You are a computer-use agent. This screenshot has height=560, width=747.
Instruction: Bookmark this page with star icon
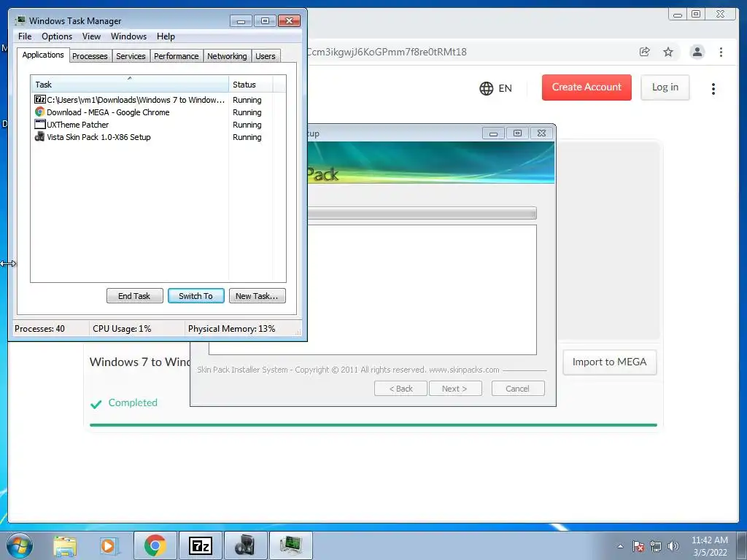668,52
